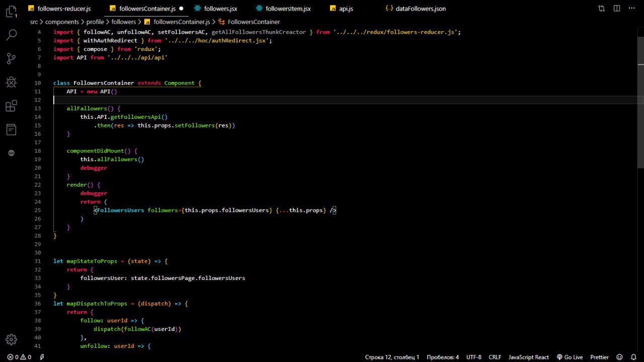This screenshot has width=644, height=362.
Task: Switch to the followers-reducer.js tab
Action: point(59,9)
